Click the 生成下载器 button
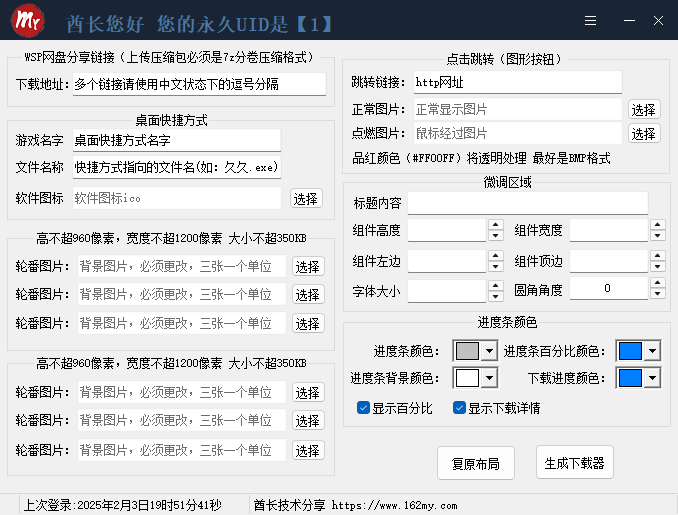Viewport: 678px width, 515px height. point(573,464)
